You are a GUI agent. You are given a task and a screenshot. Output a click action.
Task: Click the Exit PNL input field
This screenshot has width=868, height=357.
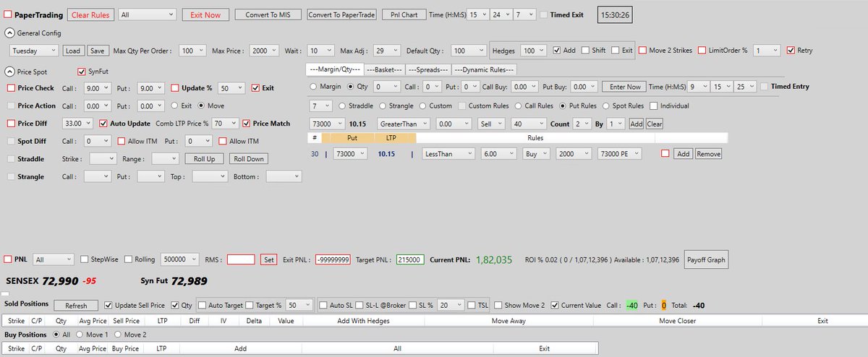pyautogui.click(x=333, y=259)
